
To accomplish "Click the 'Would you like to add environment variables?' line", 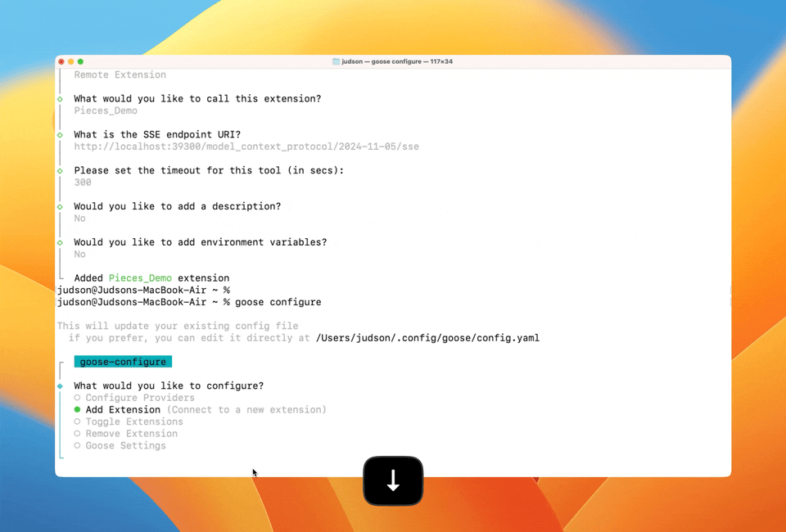I will (x=201, y=242).
